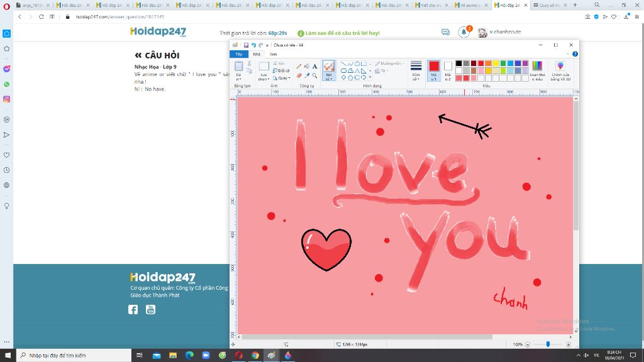
Task: Open WhatsApp in Opera sidebar
Action: tap(6, 84)
